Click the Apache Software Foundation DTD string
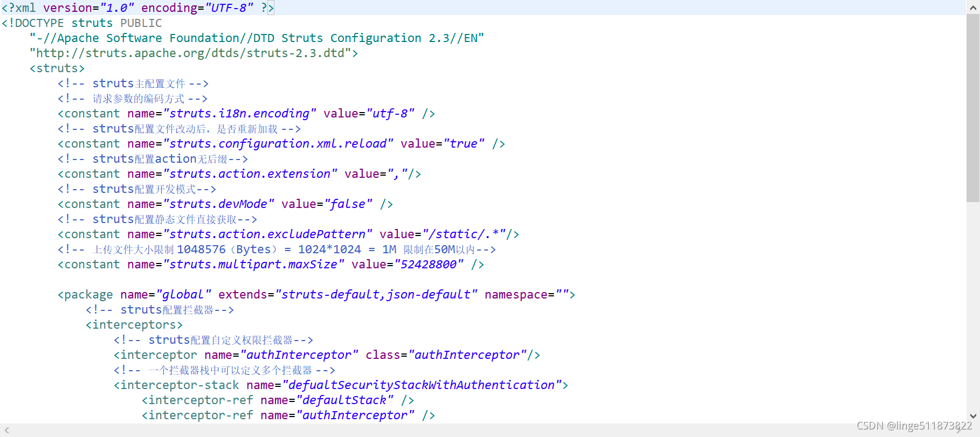This screenshot has width=980, height=437. point(257,38)
